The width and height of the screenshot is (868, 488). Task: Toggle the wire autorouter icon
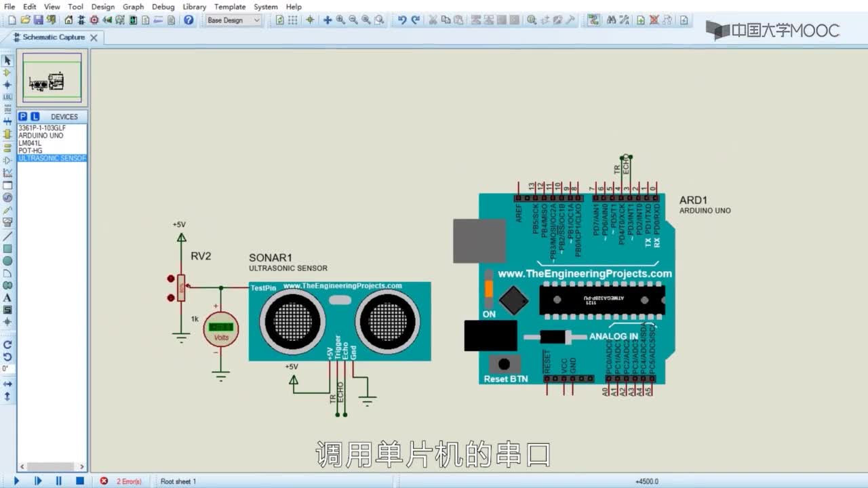(593, 20)
